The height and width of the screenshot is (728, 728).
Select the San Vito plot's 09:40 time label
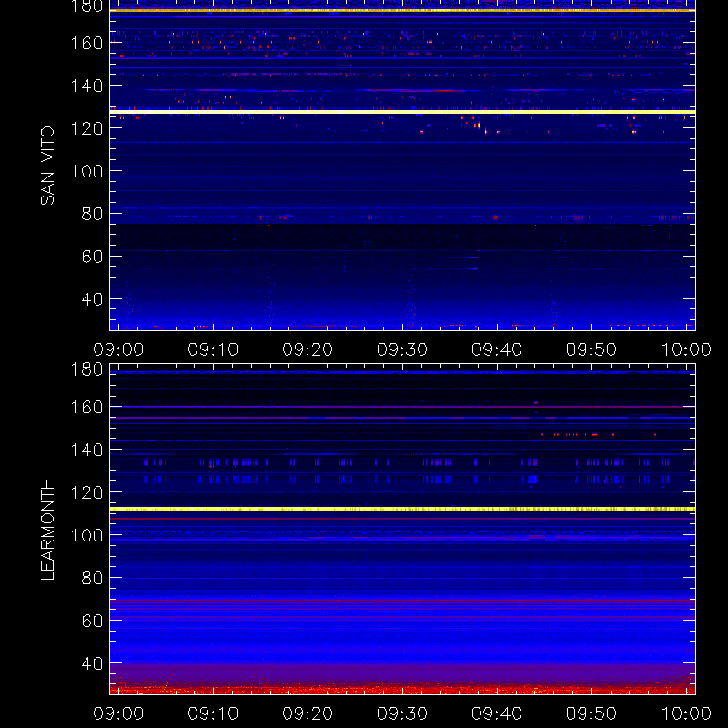click(x=497, y=349)
